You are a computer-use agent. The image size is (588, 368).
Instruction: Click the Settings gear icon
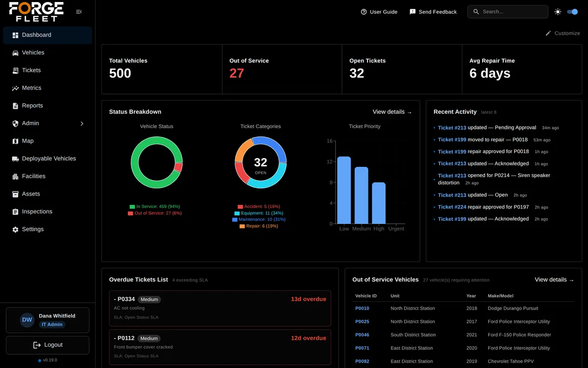(x=15, y=230)
